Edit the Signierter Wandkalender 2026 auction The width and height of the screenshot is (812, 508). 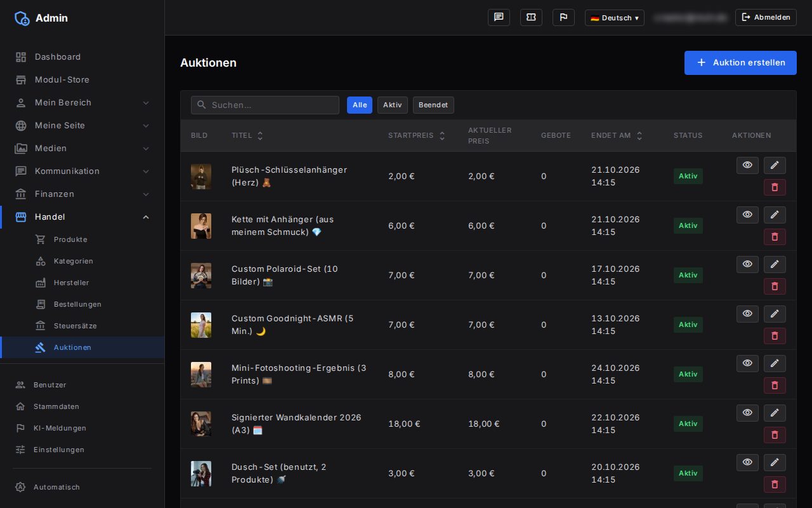775,413
